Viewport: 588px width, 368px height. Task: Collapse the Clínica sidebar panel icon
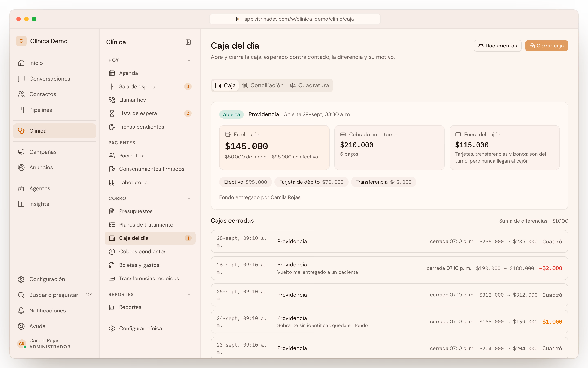(x=188, y=42)
